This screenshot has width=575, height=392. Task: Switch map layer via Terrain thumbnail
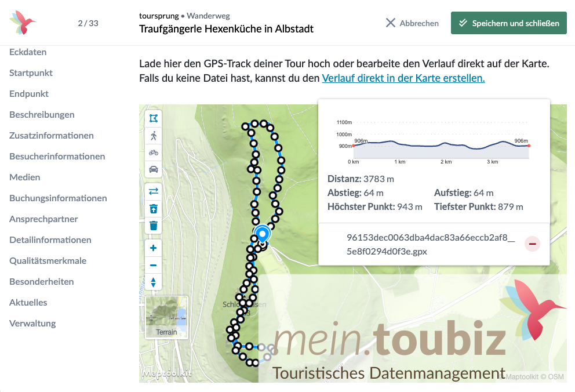pos(166,317)
